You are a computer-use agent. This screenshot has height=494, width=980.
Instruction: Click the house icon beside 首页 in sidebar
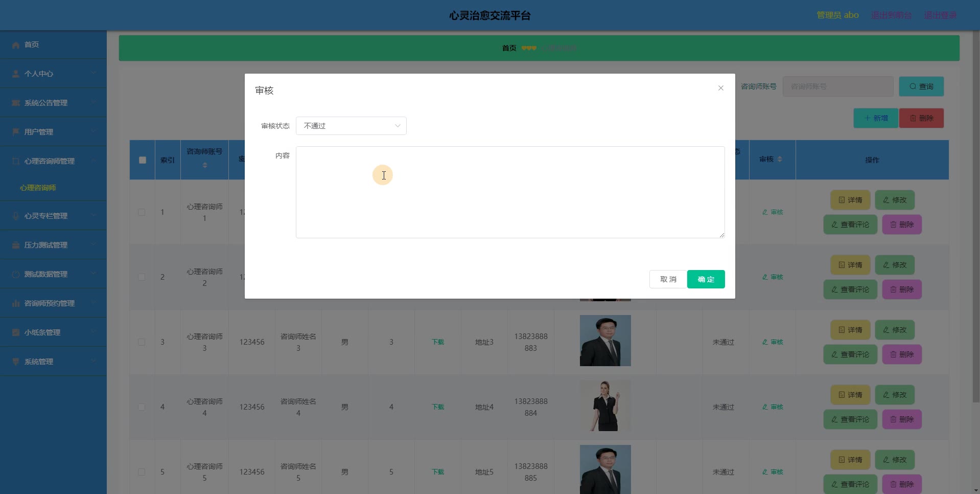(x=16, y=45)
